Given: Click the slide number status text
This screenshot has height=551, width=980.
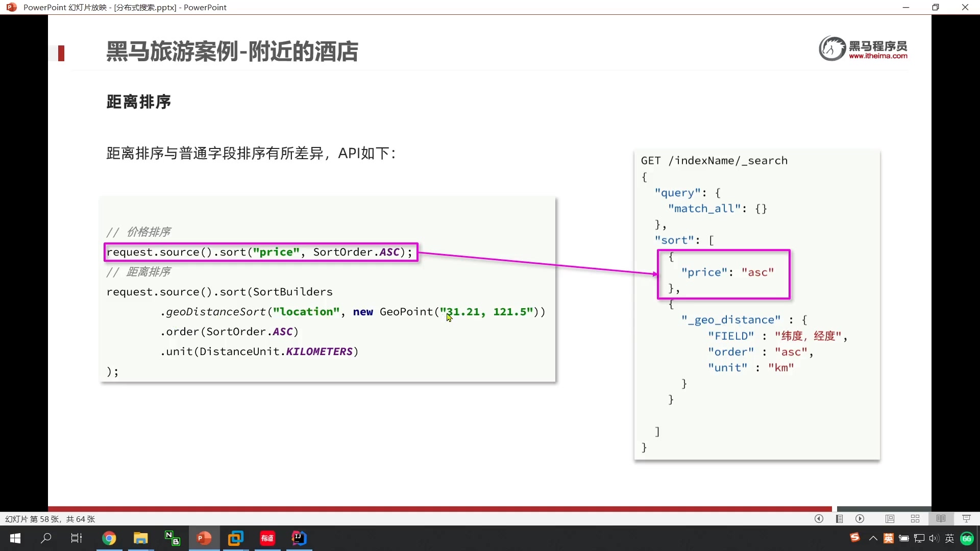Looking at the screenshot, I should (50, 519).
